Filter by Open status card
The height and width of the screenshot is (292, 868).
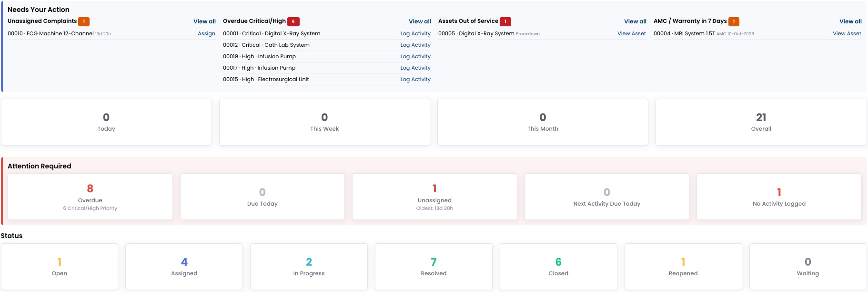point(60,267)
